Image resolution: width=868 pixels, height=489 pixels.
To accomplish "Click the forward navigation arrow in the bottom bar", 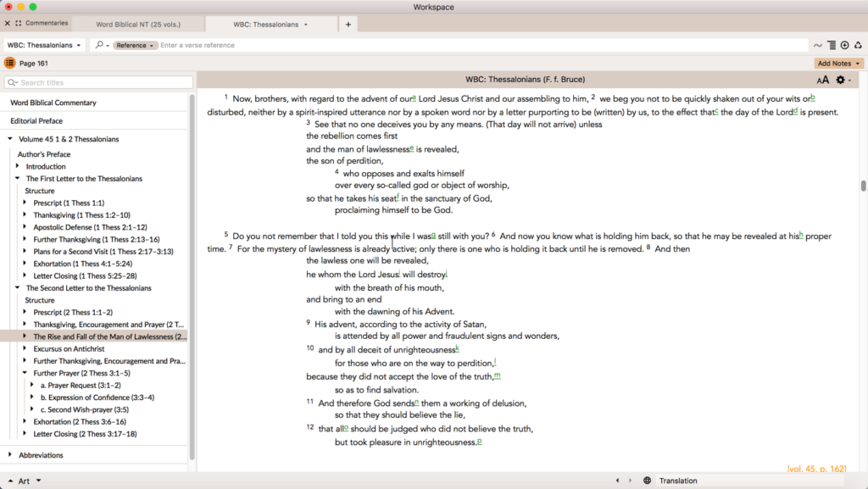I will click(632, 481).
